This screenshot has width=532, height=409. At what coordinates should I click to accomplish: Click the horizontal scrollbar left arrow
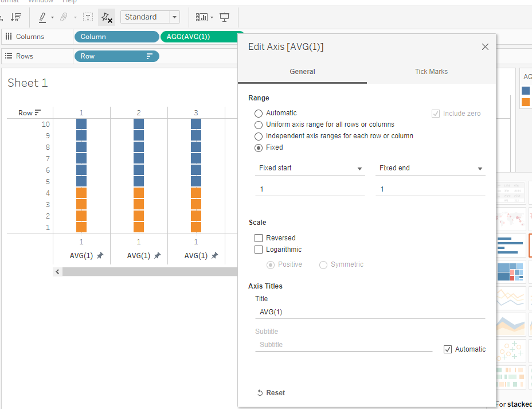tap(57, 271)
